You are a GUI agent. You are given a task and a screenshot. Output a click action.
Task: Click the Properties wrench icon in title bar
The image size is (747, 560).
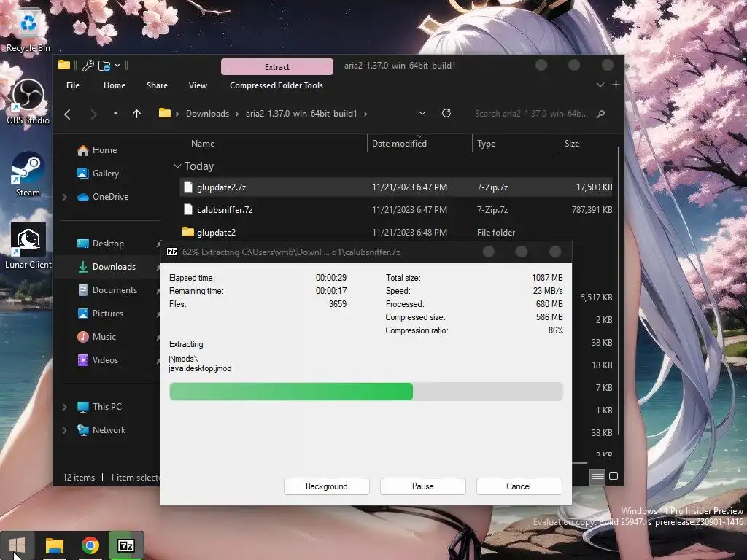click(x=88, y=65)
